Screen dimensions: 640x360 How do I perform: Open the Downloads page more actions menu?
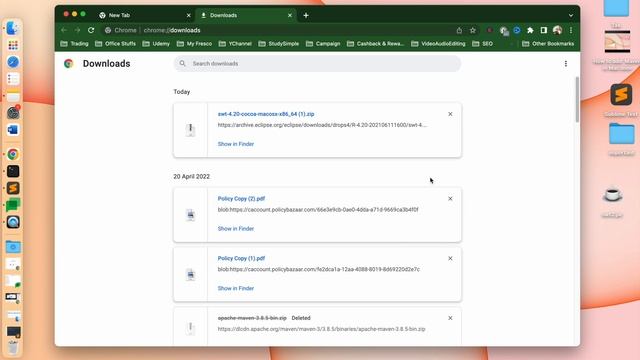[x=566, y=64]
